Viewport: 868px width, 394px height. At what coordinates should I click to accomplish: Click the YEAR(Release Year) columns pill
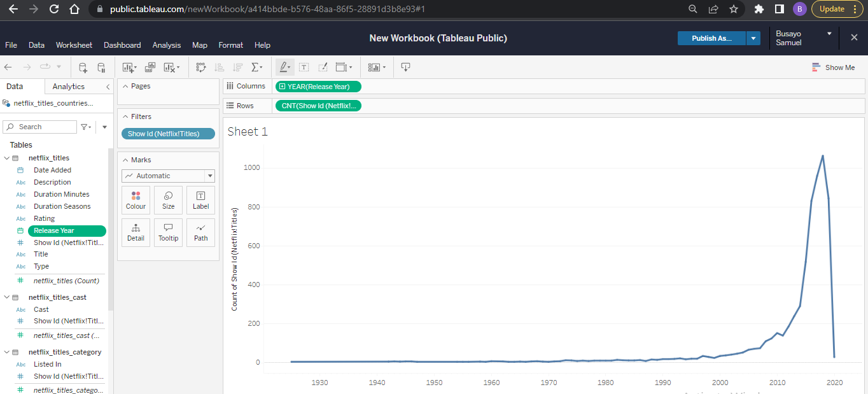pyautogui.click(x=318, y=87)
